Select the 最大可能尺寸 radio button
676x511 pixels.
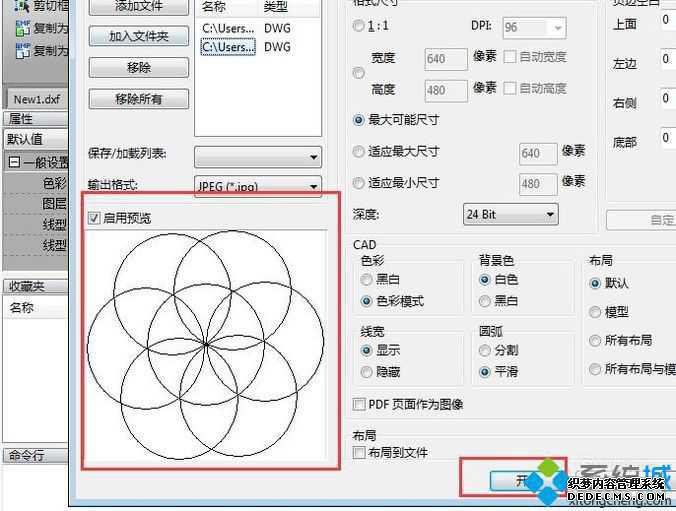click(358, 120)
